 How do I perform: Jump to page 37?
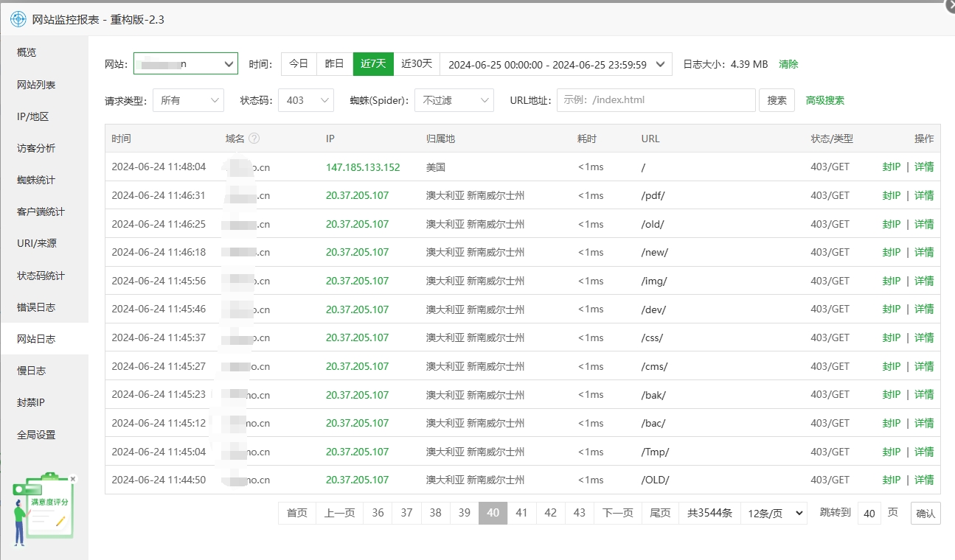[x=407, y=513]
